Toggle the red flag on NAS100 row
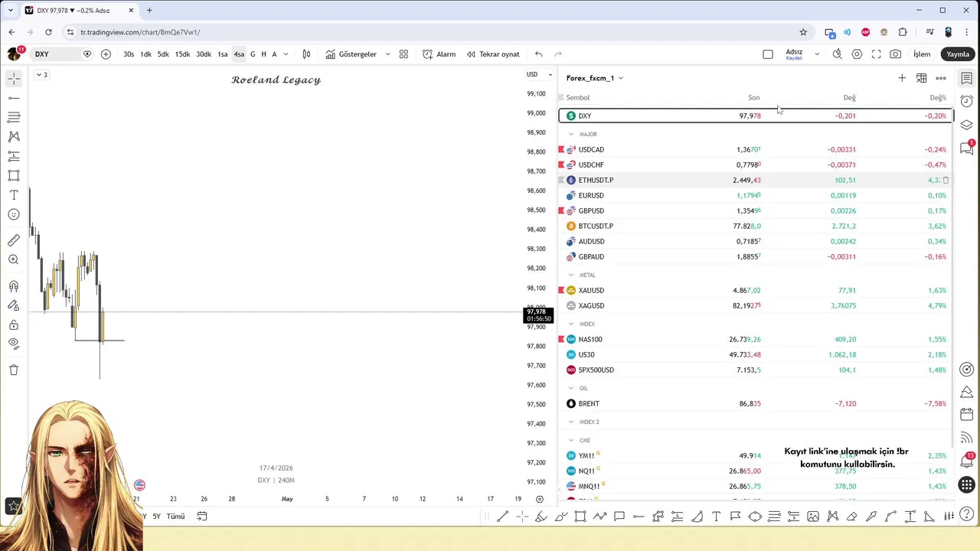Screen dimensions: 980x551 point(561,339)
